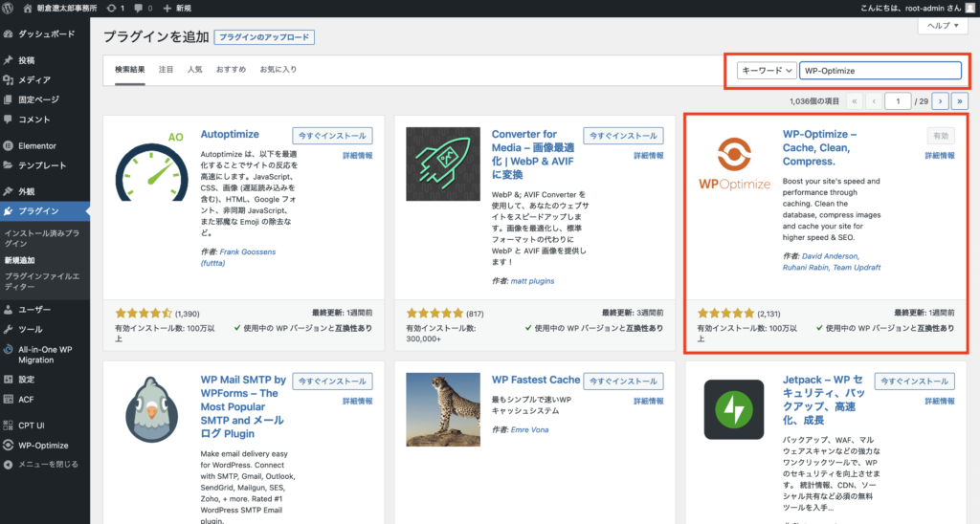
Task: Click the plugin search input field
Action: (x=879, y=70)
